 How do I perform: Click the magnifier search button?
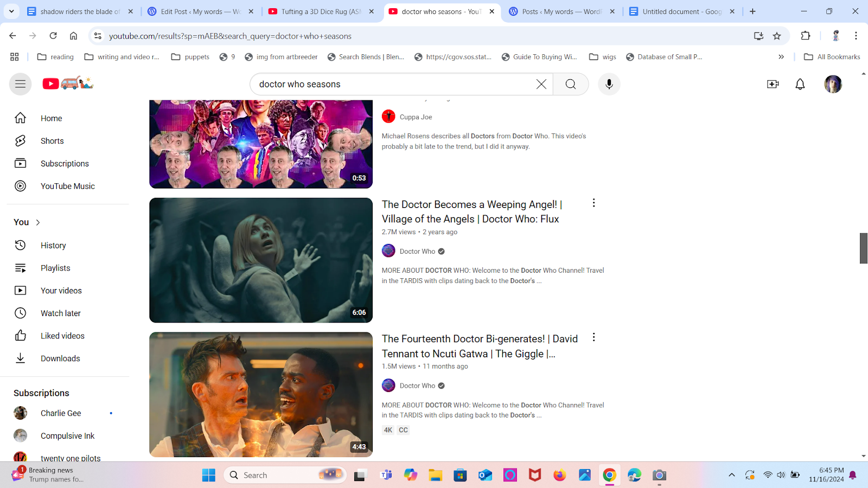(x=571, y=84)
